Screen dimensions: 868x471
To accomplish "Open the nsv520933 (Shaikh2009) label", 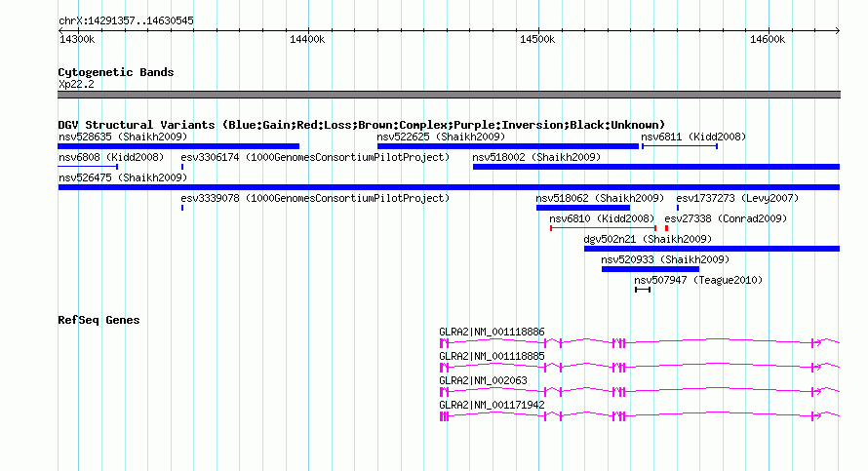I will [665, 259].
